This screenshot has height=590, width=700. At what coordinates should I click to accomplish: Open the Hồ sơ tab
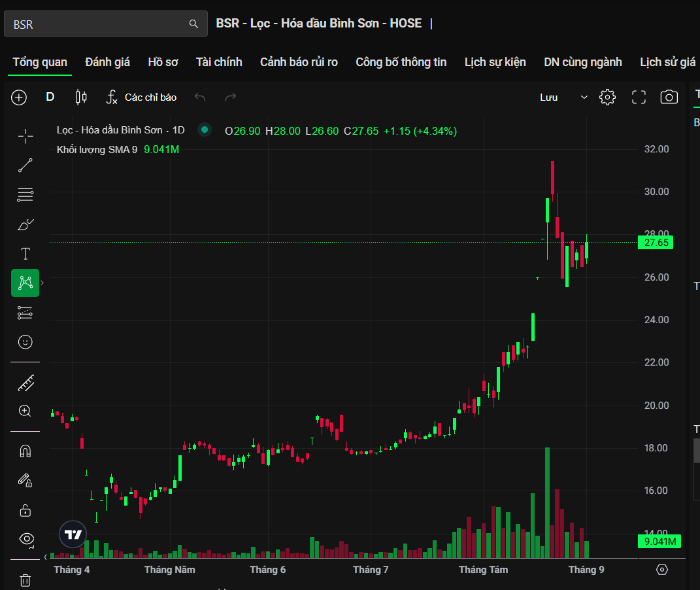163,62
